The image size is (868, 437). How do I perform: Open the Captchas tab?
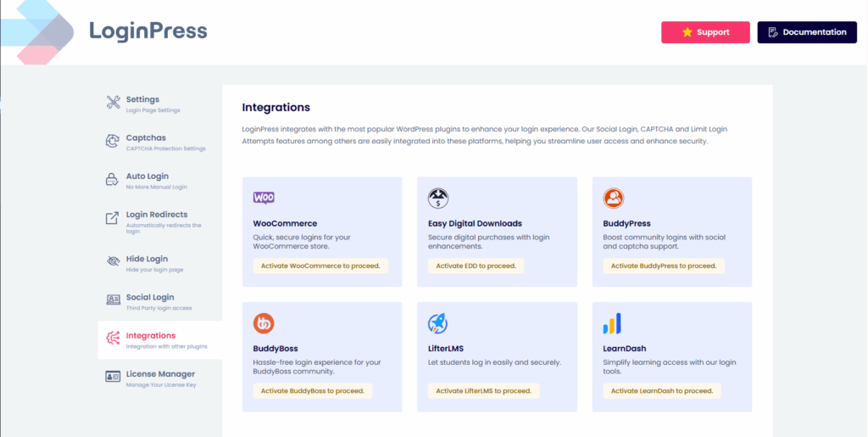(x=160, y=142)
